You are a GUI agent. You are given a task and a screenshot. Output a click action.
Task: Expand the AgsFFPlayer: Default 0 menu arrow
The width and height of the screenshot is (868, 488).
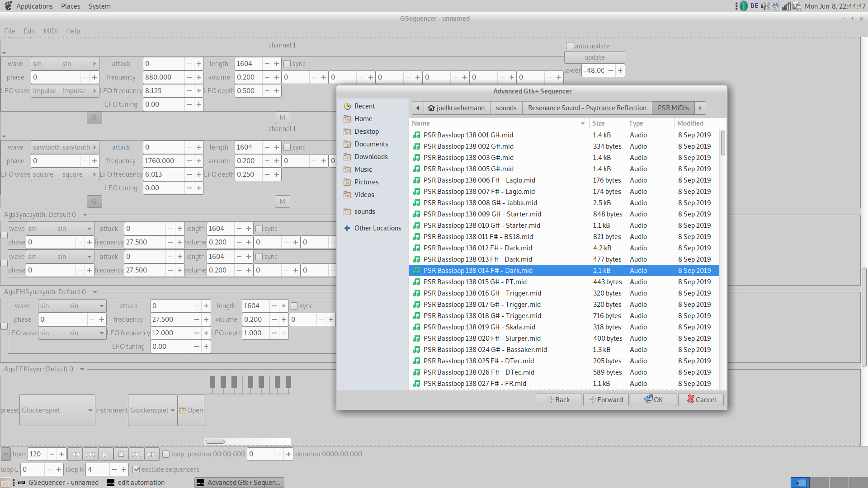click(x=82, y=369)
